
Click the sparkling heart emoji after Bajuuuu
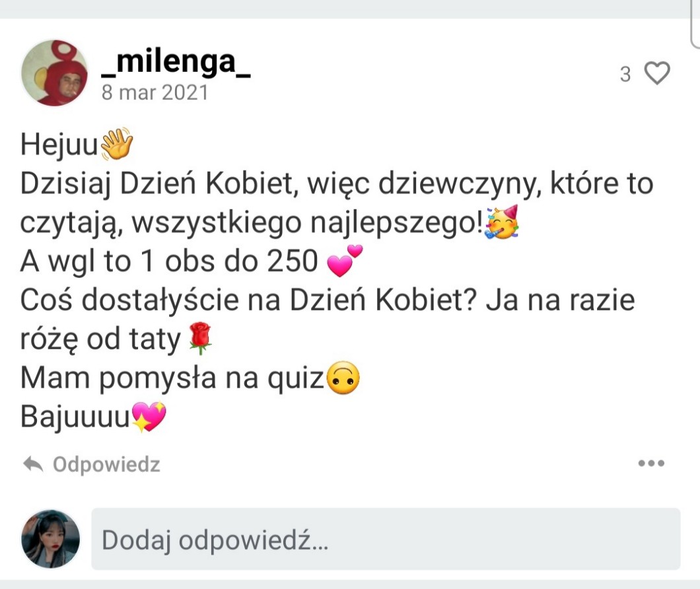(x=149, y=417)
